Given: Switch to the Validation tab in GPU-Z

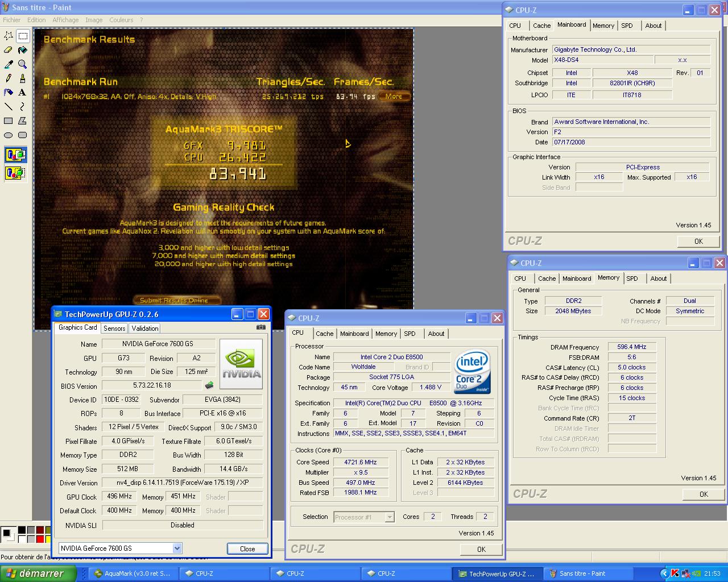Looking at the screenshot, I should coord(145,329).
